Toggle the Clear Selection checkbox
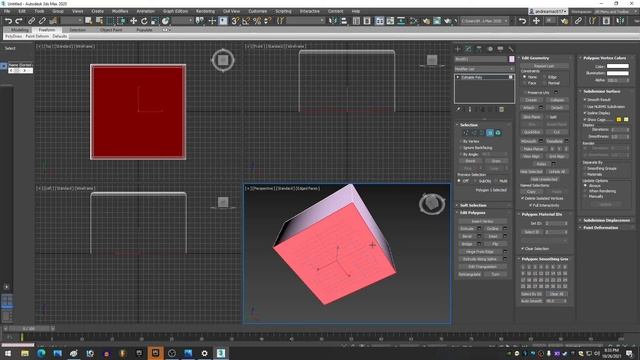640x360 pixels. tap(522, 249)
